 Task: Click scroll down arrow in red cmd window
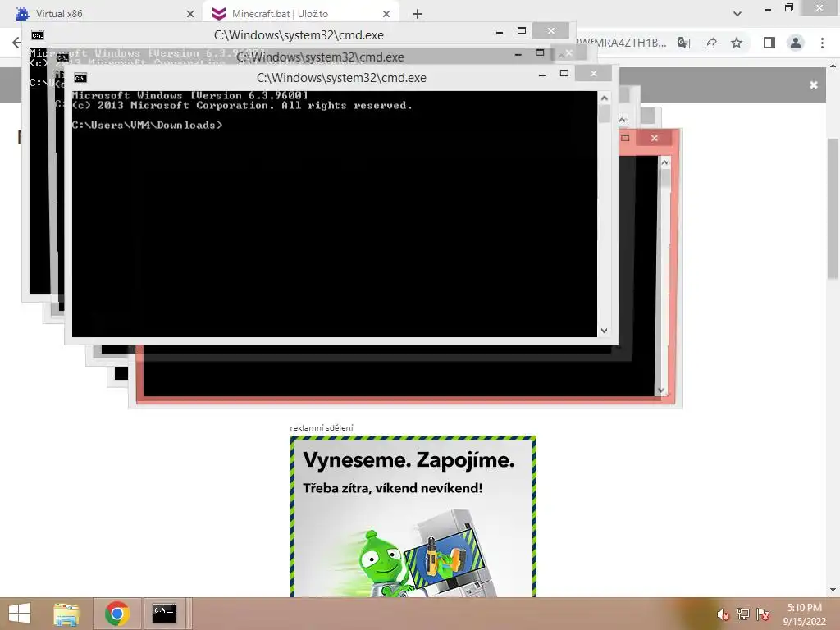pos(661,390)
